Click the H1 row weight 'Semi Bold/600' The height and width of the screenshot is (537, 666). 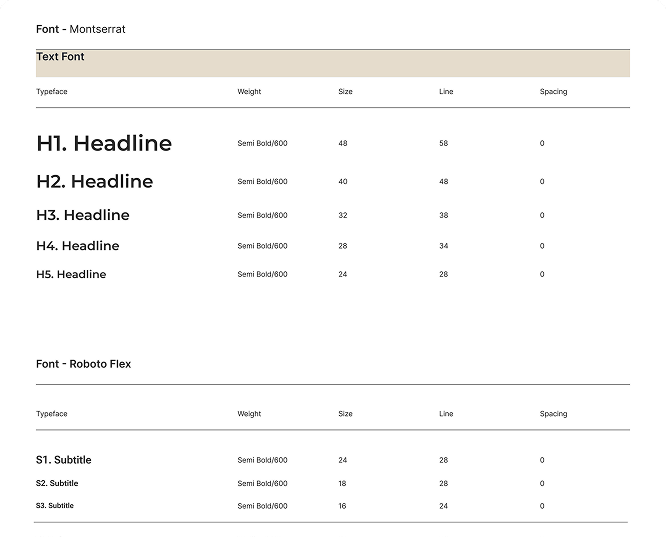tap(262, 143)
